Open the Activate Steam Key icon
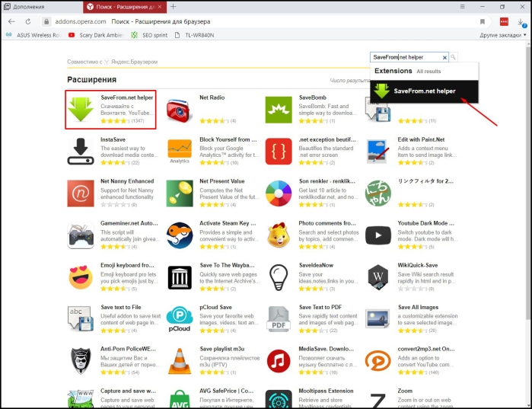The width and height of the screenshot is (532, 409). click(x=180, y=235)
